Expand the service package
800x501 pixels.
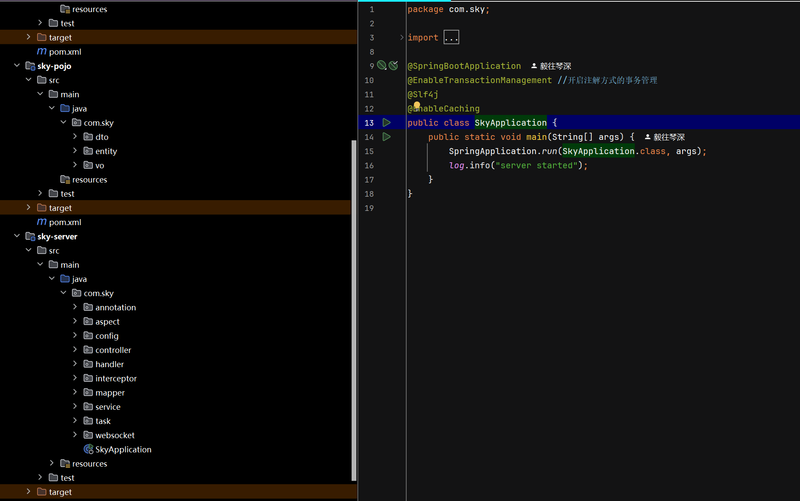(75, 406)
